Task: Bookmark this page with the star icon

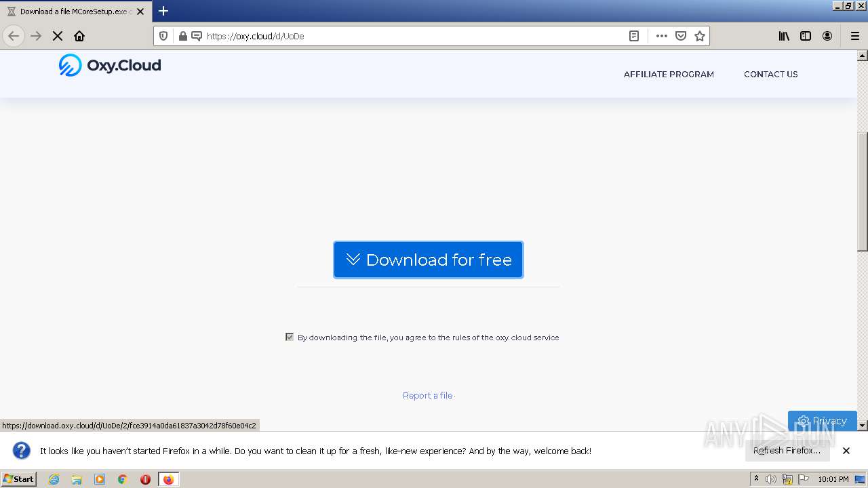Action: pos(700,36)
